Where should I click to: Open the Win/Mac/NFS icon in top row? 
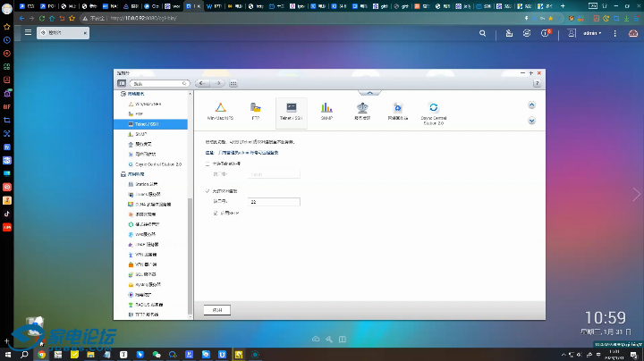point(220,111)
